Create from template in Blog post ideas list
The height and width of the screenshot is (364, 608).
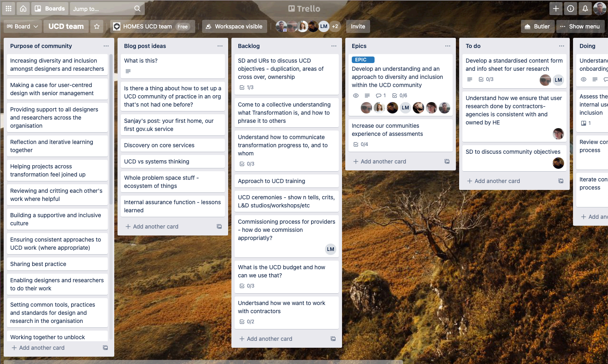[x=219, y=227]
